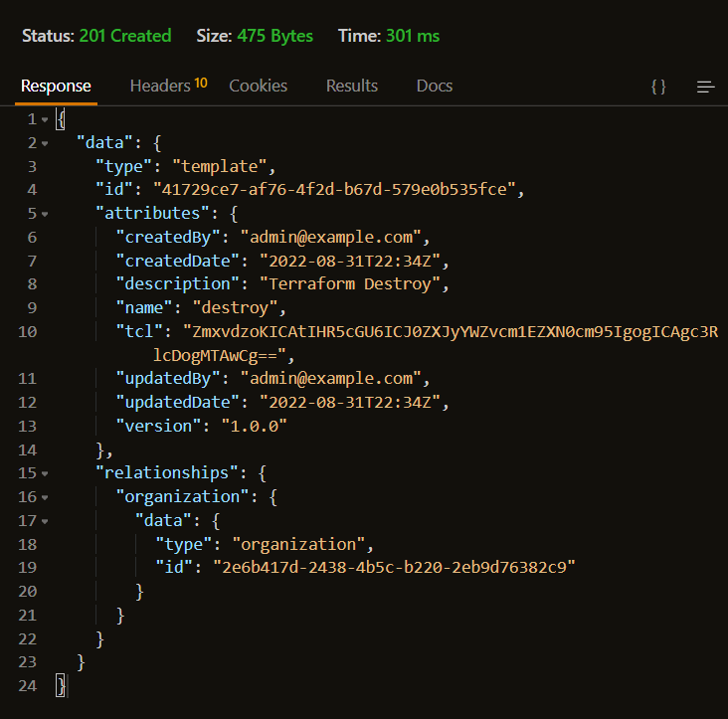Click the 201 Created status text
This screenshot has width=728, height=719.
tap(125, 36)
